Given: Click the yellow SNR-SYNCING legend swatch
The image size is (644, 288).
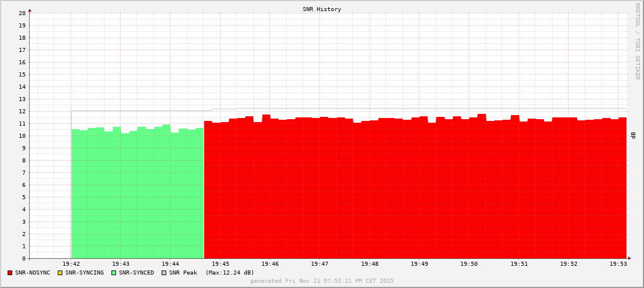Looking at the screenshot, I should click(60, 273).
